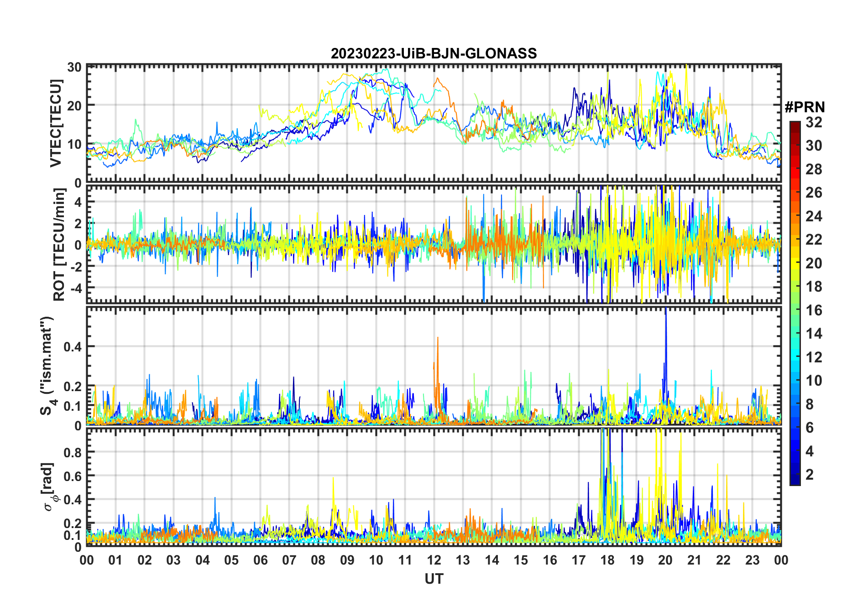Click the PRN colorbar tick 4

pyautogui.click(x=810, y=451)
